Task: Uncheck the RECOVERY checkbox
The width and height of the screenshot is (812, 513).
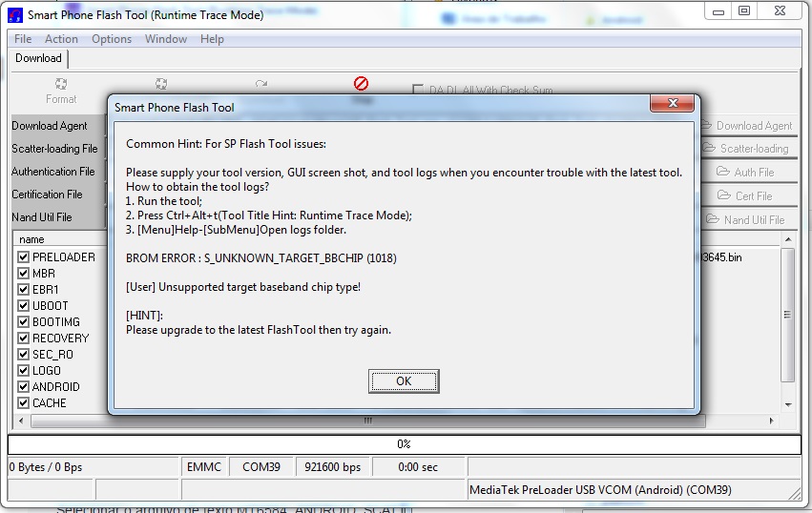Action: pos(23,338)
